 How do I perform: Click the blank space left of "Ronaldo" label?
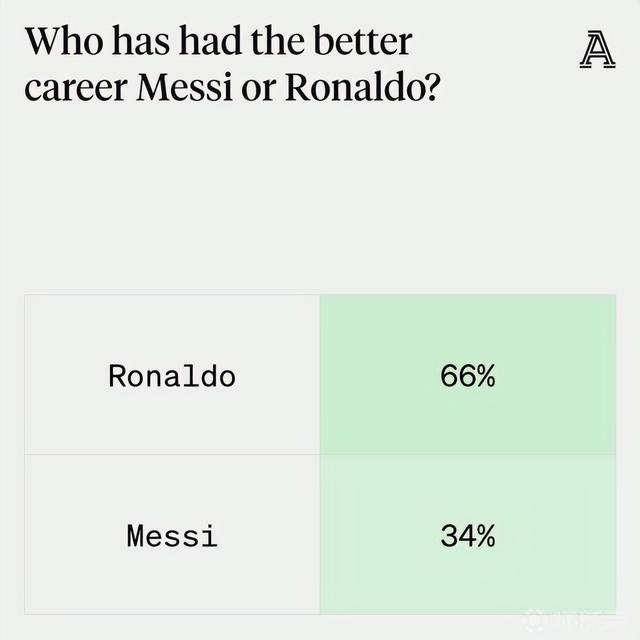click(x=62, y=377)
